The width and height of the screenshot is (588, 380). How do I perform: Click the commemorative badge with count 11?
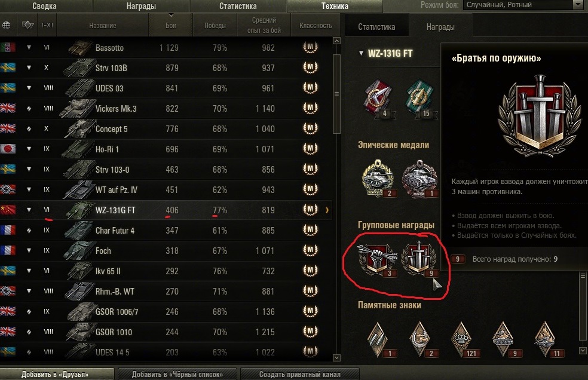(546, 339)
